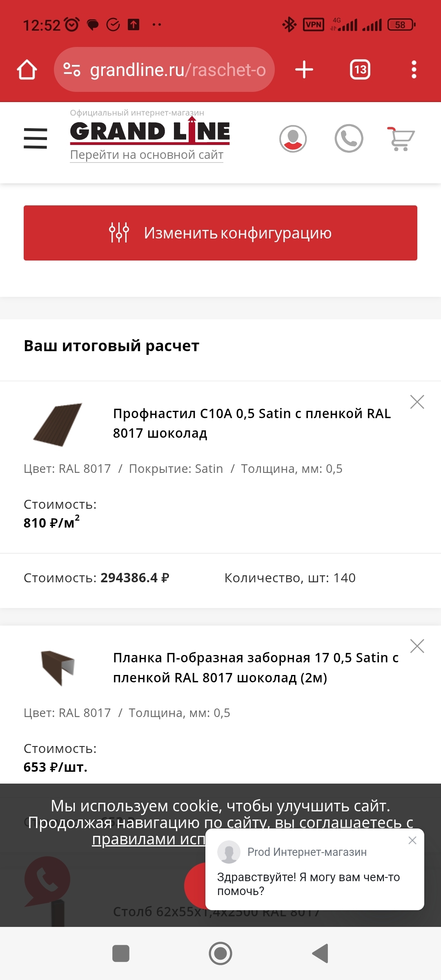The image size is (441, 980).
Task: Open the hamburger navigation menu
Action: tap(36, 138)
